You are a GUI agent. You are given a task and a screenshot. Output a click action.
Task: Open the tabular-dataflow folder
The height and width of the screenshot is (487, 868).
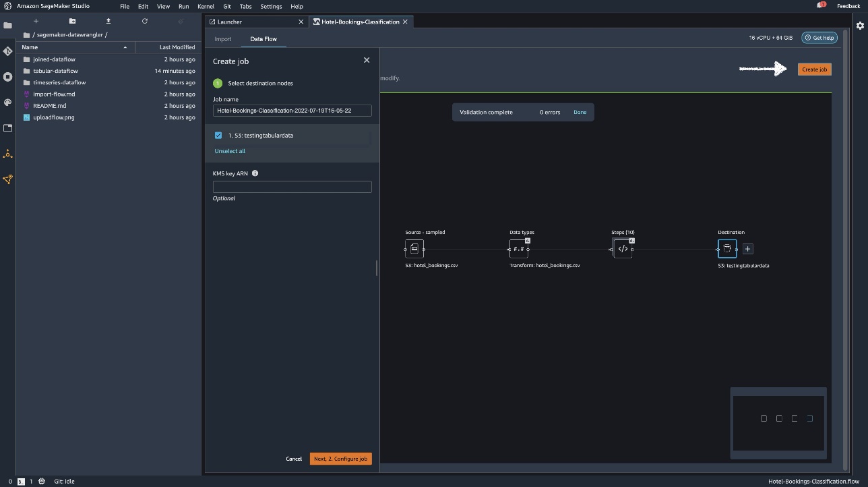[x=108, y=71]
